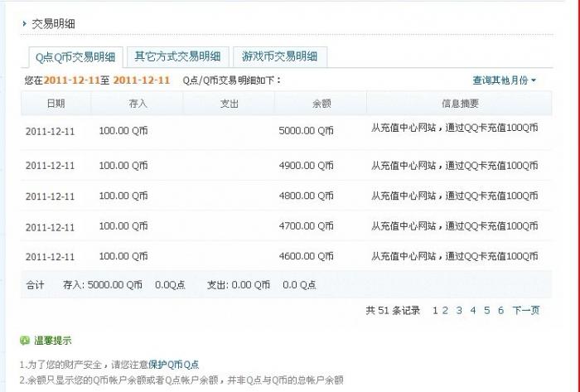Open the 游戏币交易明细 tab
Screen dimensions: 580x392
pyautogui.click(x=280, y=56)
